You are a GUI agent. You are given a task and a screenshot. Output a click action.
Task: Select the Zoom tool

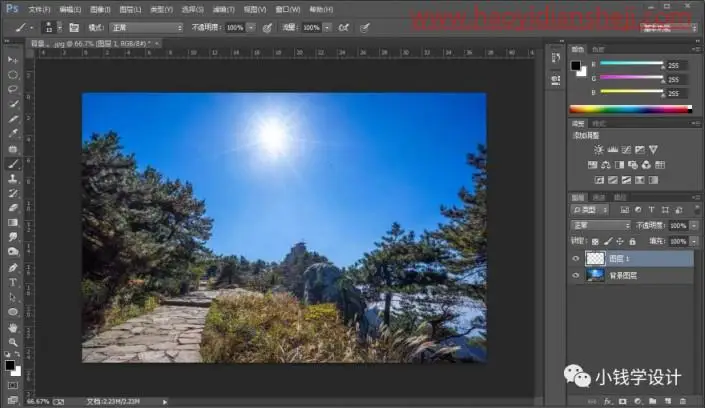[13, 342]
